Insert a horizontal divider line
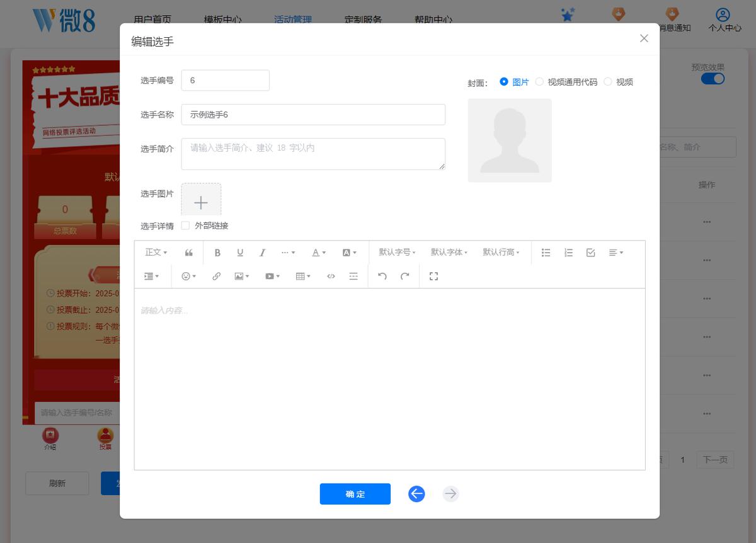 (x=353, y=276)
